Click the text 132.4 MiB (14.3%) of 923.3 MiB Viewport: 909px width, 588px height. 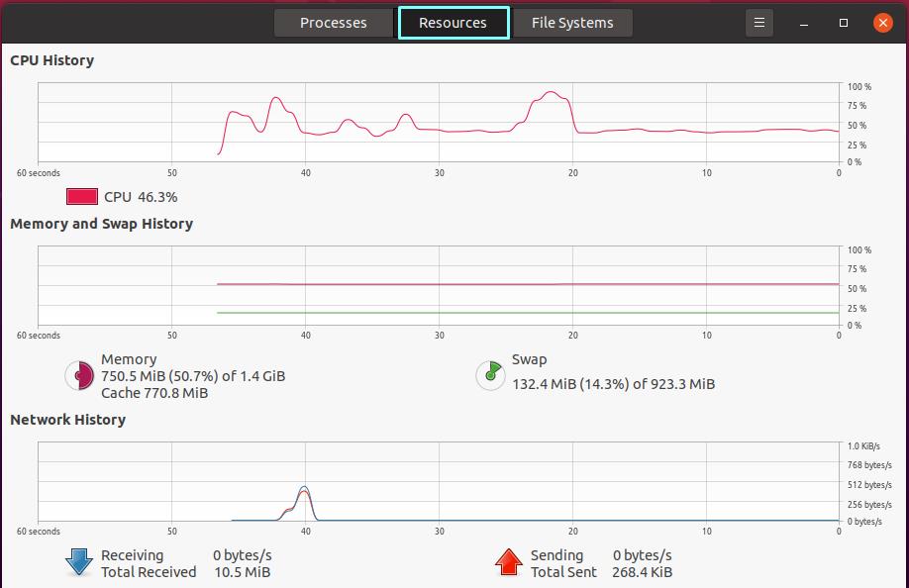click(x=613, y=384)
